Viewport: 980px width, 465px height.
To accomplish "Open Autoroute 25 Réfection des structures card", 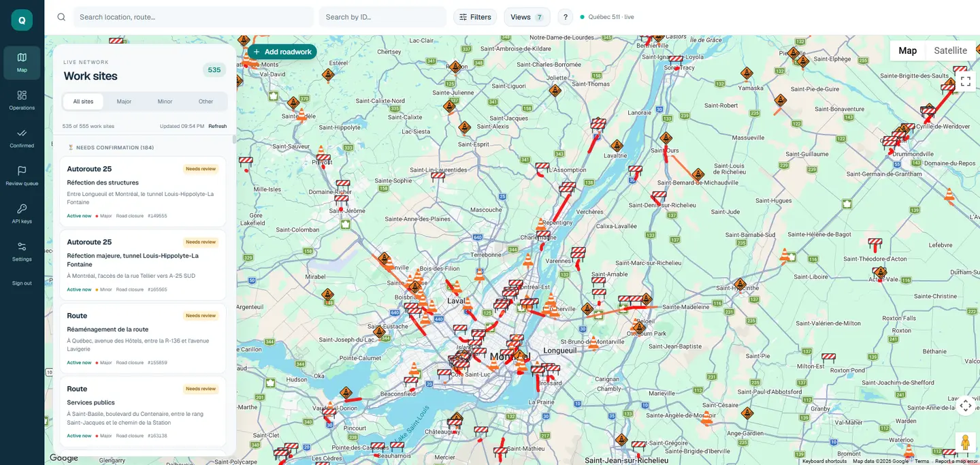I will (143, 192).
